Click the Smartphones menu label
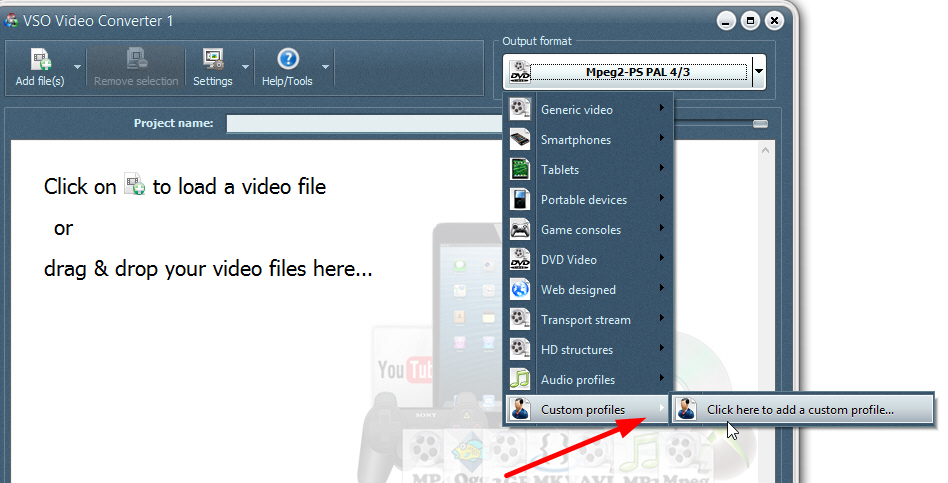Screen dimensions: 948x483 coord(576,140)
